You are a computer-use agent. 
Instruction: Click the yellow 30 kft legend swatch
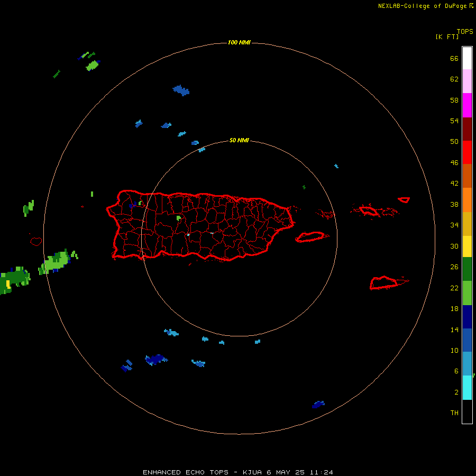467,246
